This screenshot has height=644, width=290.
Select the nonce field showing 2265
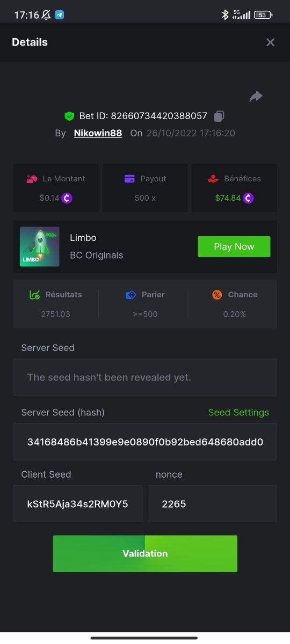213,504
